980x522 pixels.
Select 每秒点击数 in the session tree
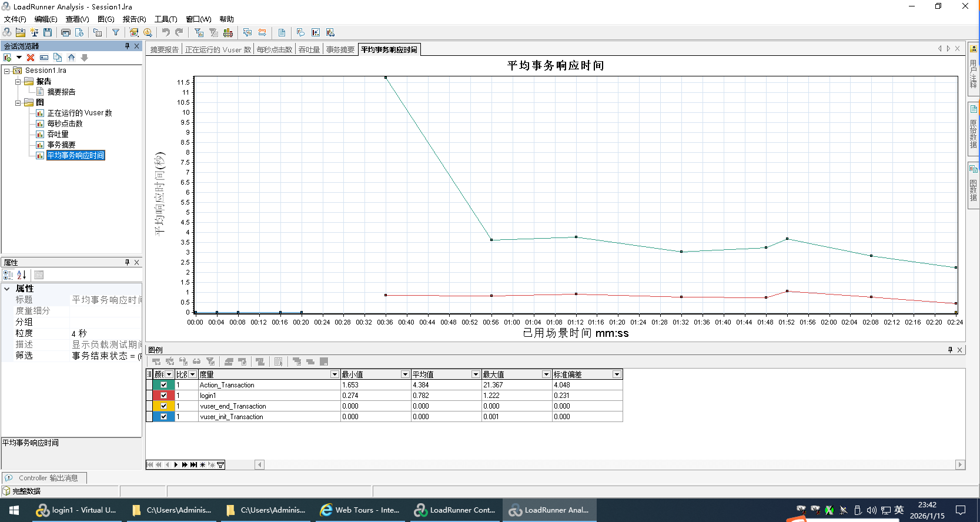click(x=65, y=123)
